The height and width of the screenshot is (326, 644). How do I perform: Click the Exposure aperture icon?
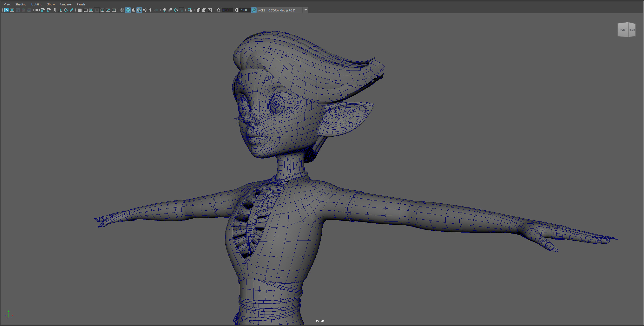[219, 10]
